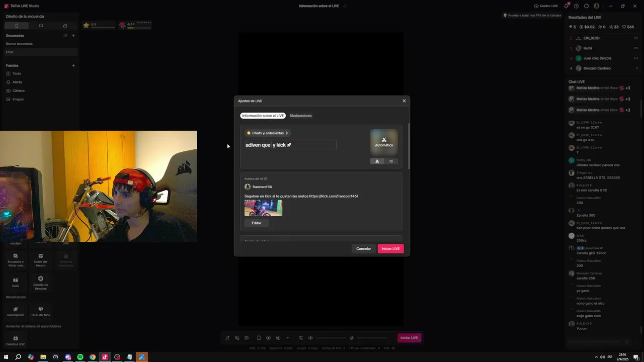Image resolution: width=644 pixels, height=362 pixels.
Task: Open Cofre del tesoro tool
Action: pyautogui.click(x=41, y=260)
